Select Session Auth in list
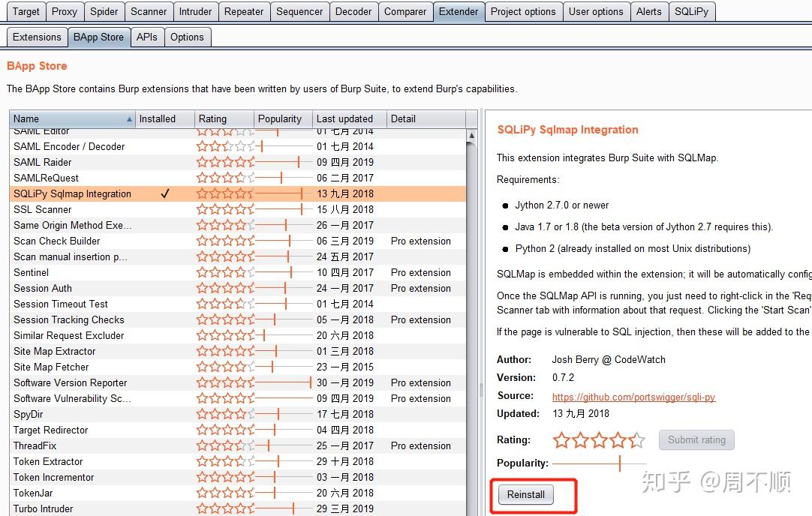 pos(238,288)
